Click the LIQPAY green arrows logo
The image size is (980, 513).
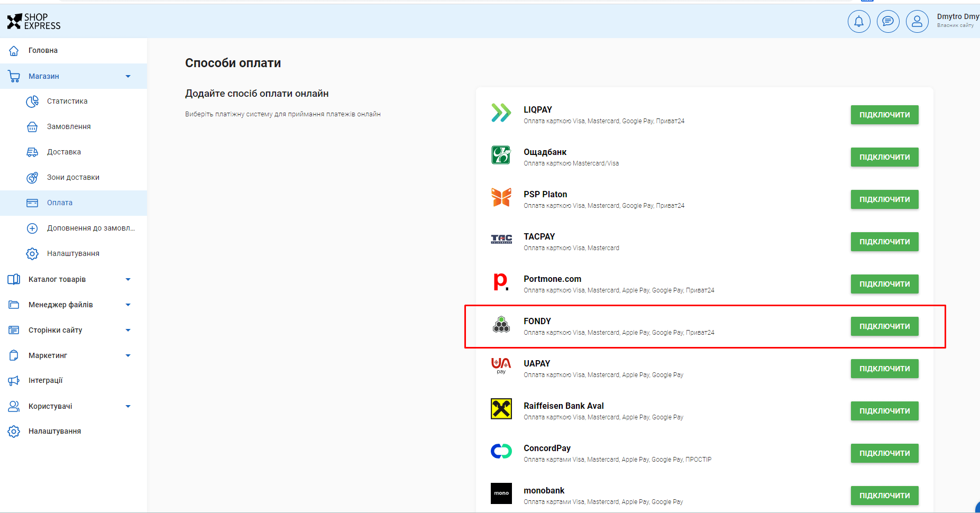pyautogui.click(x=501, y=113)
